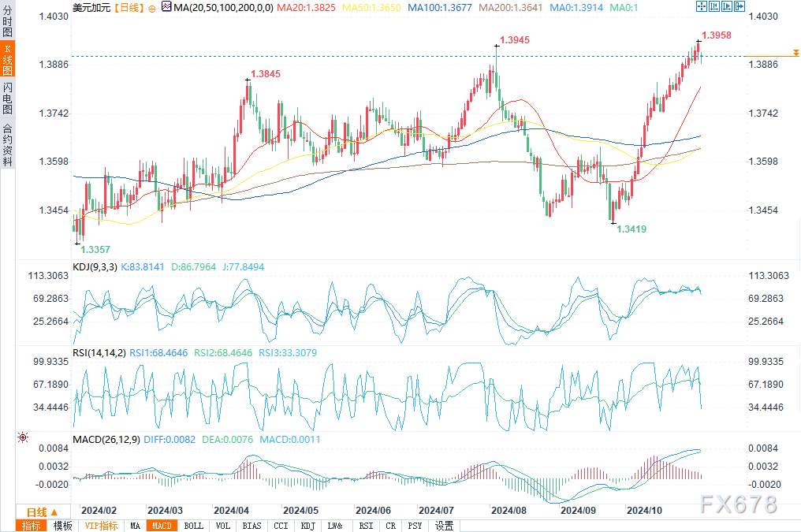Select the K线图 side tab
The height and width of the screenshot is (532, 801).
click(x=7, y=60)
